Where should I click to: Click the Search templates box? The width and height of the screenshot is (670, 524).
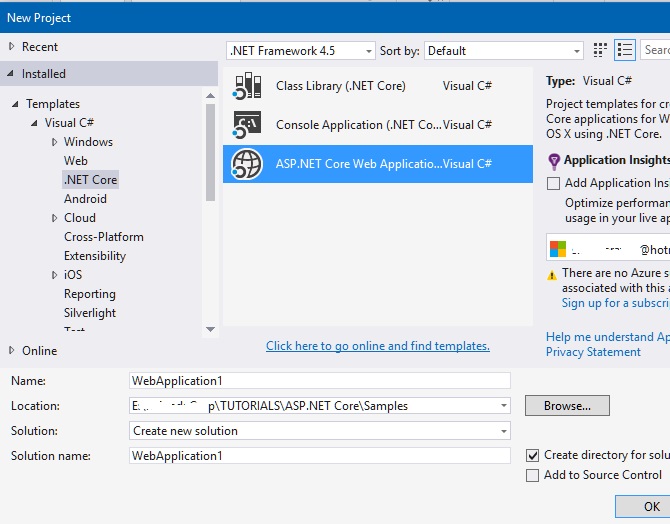click(x=655, y=50)
